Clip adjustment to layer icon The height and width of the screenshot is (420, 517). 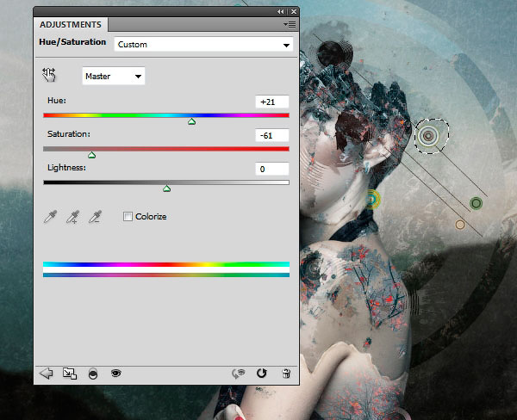point(93,374)
